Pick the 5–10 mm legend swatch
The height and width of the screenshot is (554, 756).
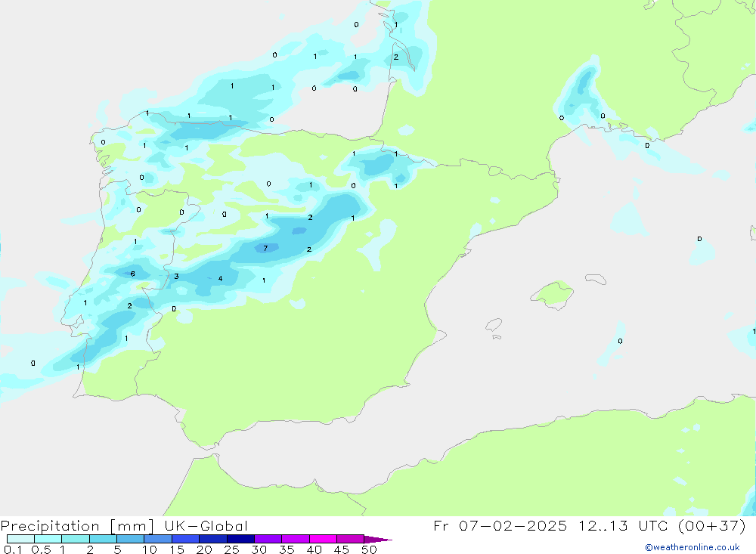click(131, 539)
